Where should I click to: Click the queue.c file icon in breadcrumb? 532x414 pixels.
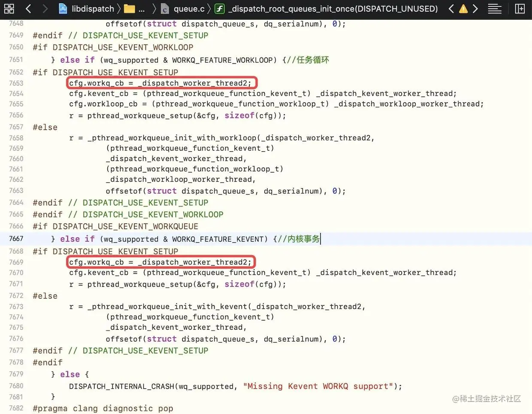[165, 9]
